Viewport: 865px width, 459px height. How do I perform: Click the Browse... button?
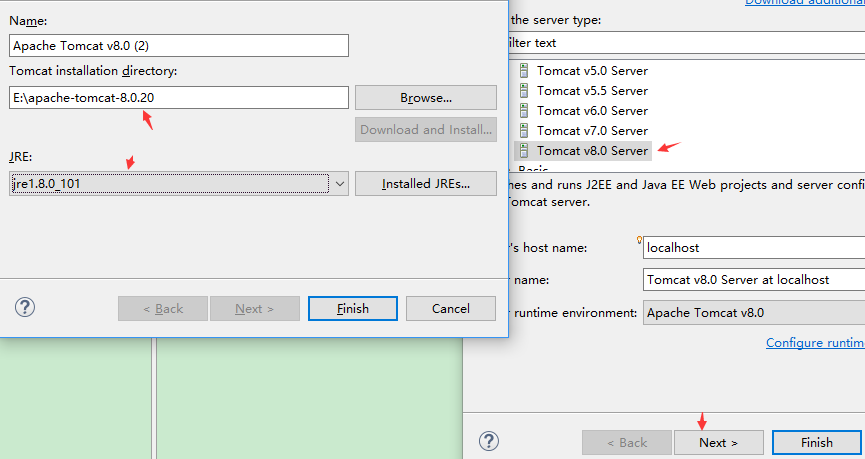426,98
